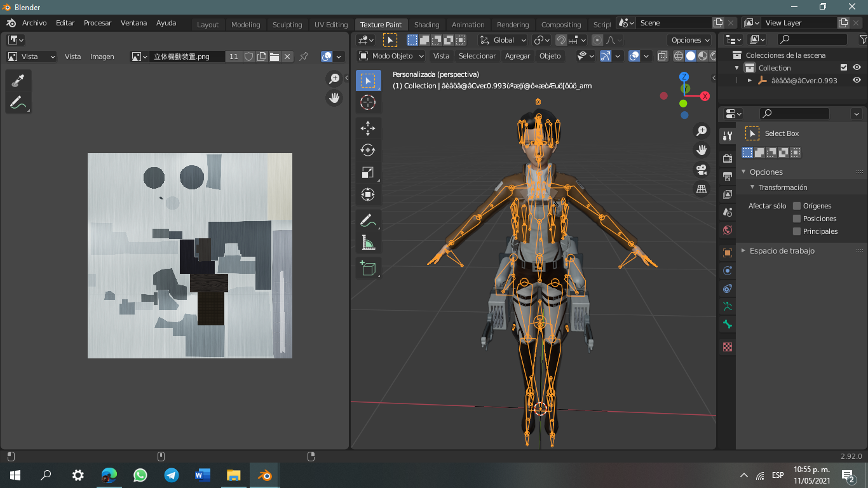868x488 pixels.
Task: Open the Modo Objeto mode dropdown
Action: (391, 56)
